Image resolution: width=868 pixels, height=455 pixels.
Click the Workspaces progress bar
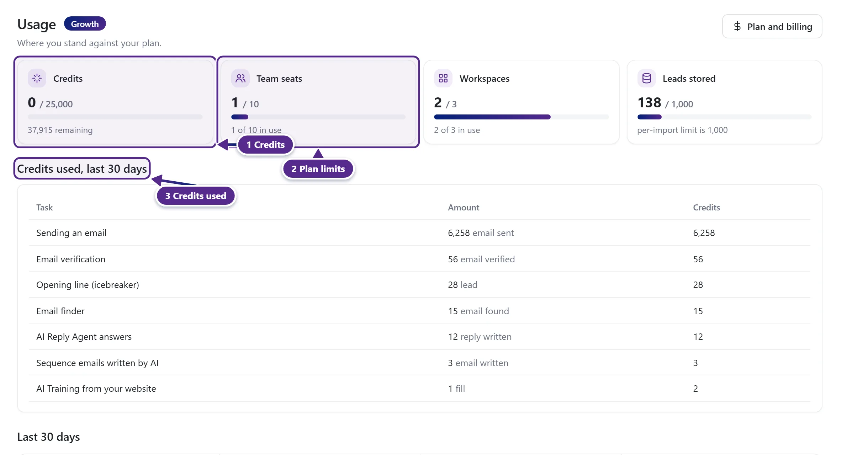[x=522, y=117]
